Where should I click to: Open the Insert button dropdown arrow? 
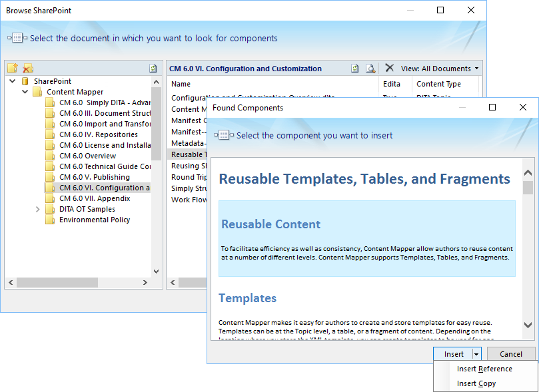(x=476, y=355)
